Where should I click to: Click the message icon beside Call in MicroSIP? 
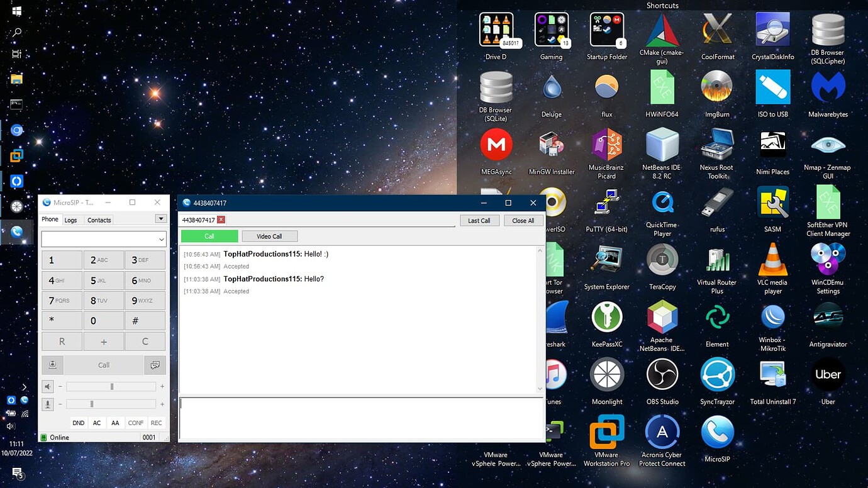coord(155,365)
